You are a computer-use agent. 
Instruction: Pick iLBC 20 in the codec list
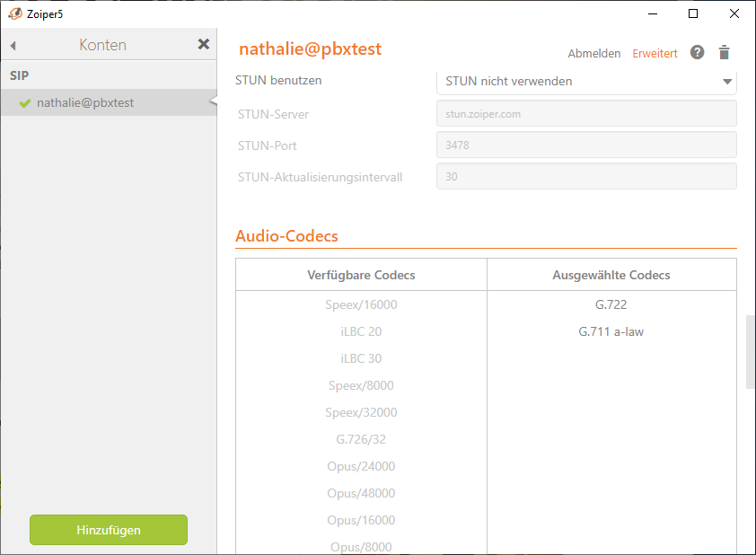click(x=361, y=331)
